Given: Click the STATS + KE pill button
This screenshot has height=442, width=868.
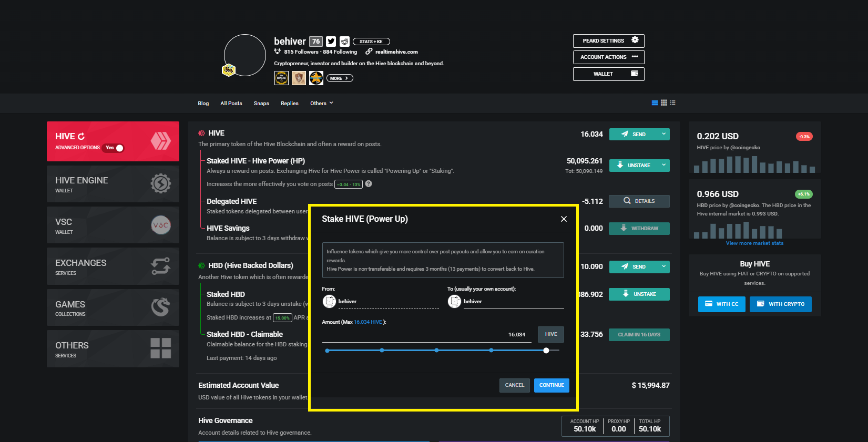Looking at the screenshot, I should coord(371,42).
